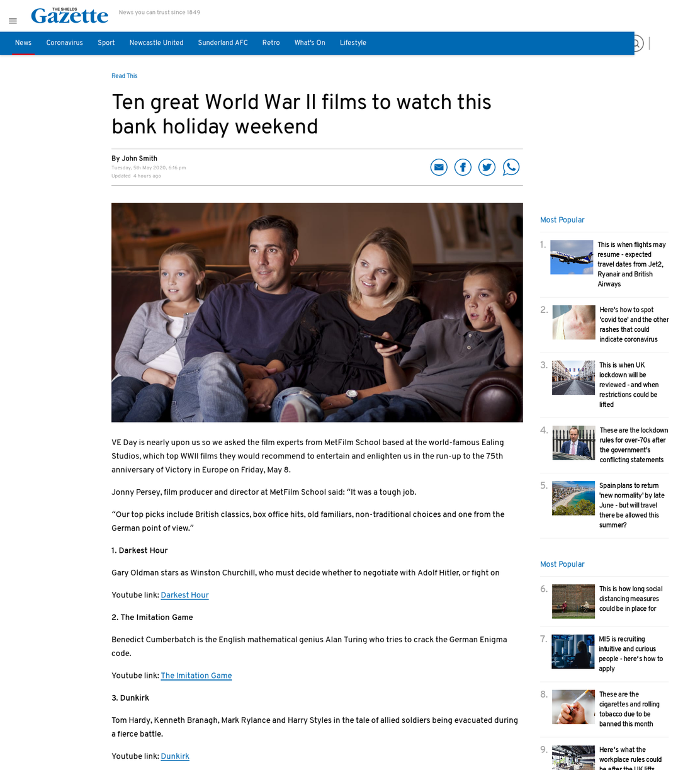Share article on Twitter icon

click(x=487, y=167)
